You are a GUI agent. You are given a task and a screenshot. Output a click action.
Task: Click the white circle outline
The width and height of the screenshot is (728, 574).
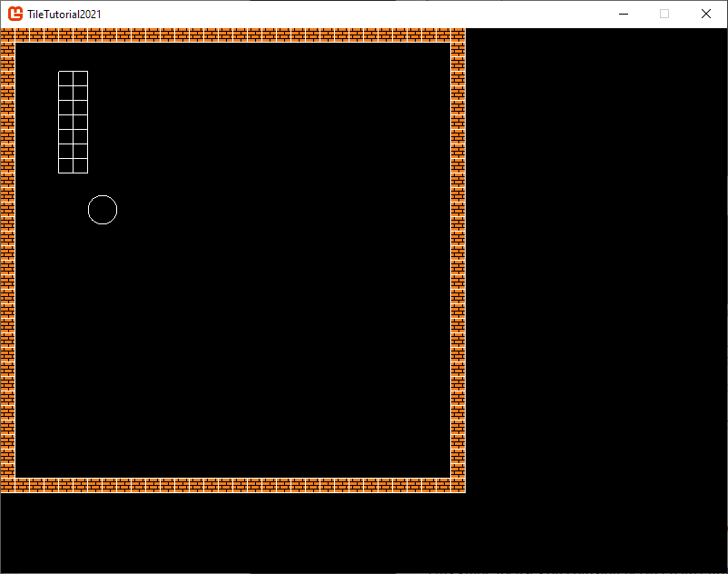103,210
